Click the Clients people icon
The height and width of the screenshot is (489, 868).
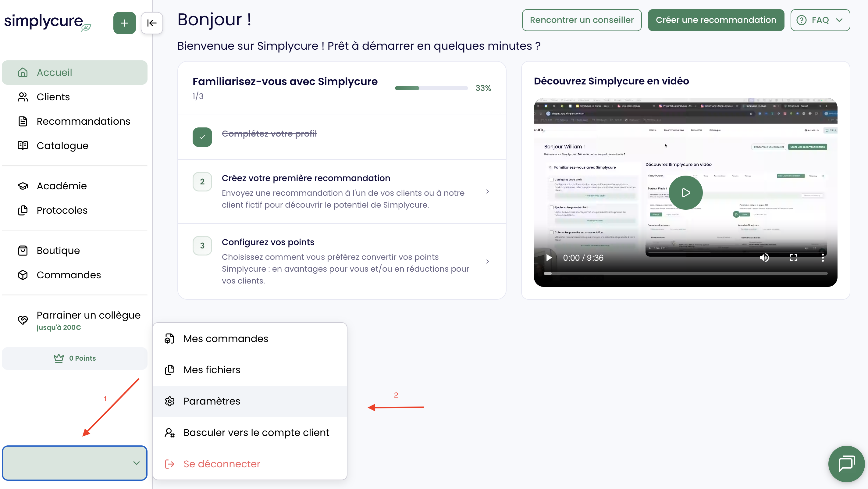pyautogui.click(x=23, y=97)
